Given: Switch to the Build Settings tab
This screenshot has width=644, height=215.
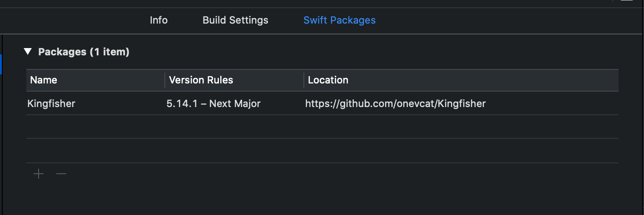Looking at the screenshot, I should (235, 20).
